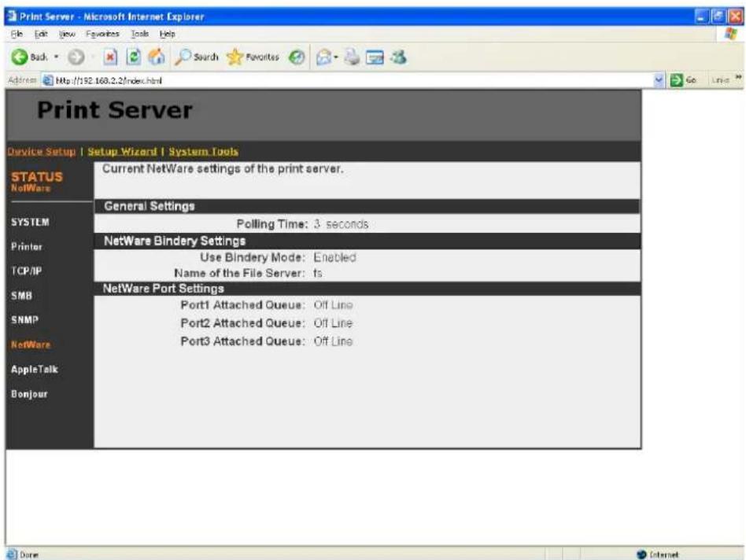Click the Go button beside address bar
746x560 pixels.
pyautogui.click(x=683, y=80)
